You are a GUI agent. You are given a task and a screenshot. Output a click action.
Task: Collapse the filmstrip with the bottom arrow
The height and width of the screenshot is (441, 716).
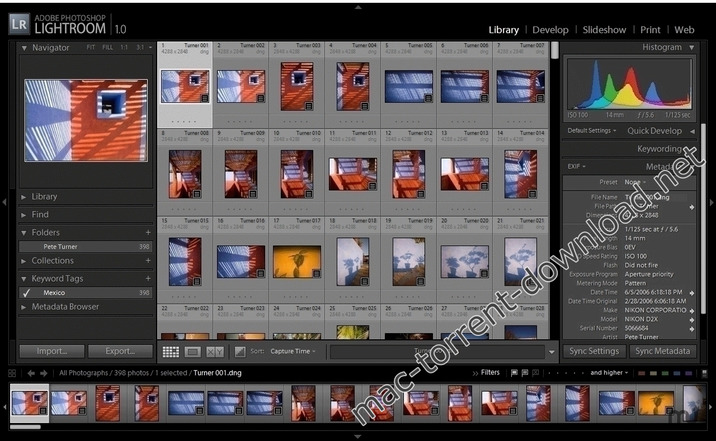point(358,436)
